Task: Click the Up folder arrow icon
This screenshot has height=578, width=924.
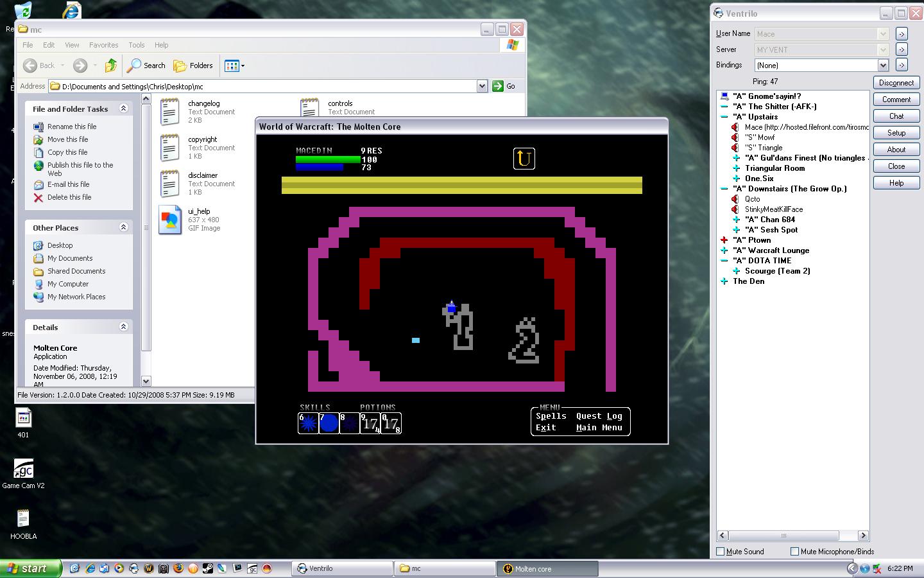Action: coord(111,66)
